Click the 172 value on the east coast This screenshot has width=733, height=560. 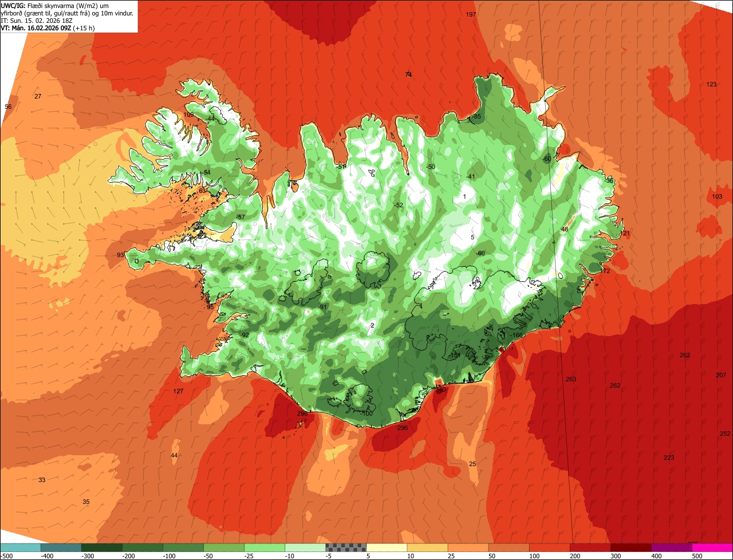tap(605, 271)
